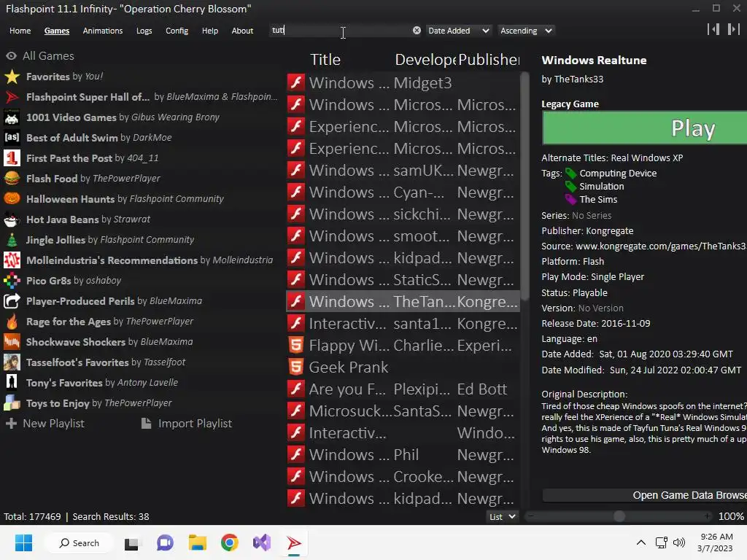Click the Rage for the Ages flame icon

point(12,322)
